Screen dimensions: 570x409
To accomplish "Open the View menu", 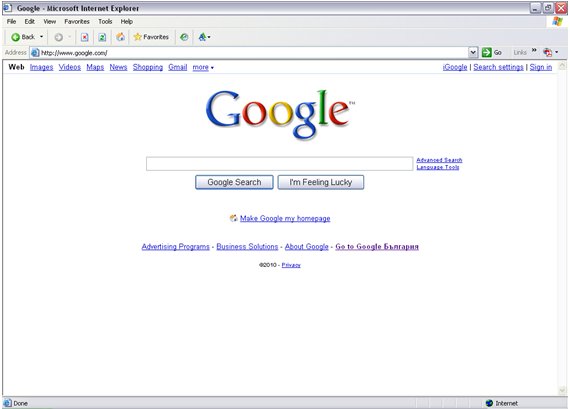I will pyautogui.click(x=50, y=21).
